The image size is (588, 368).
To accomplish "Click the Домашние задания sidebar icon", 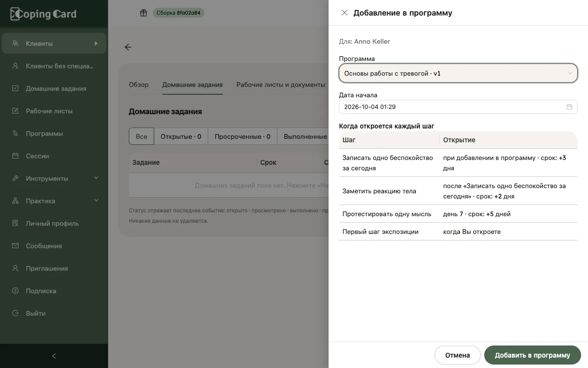I will tap(16, 89).
